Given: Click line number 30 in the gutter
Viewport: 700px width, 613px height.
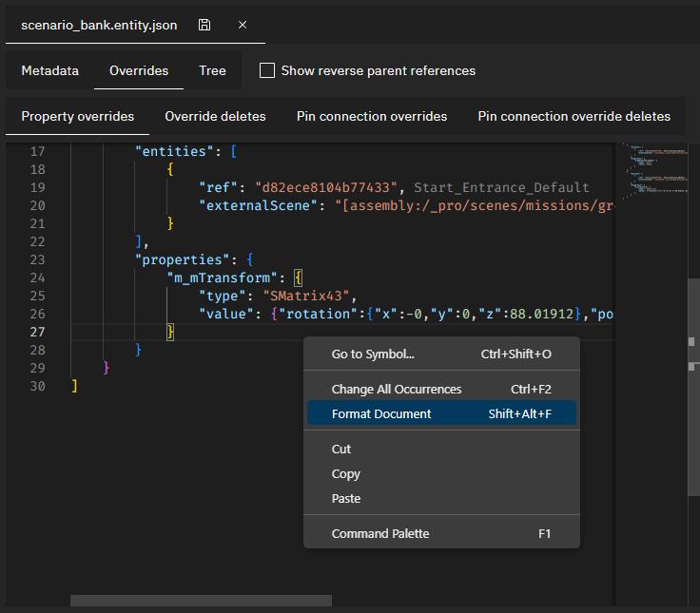Looking at the screenshot, I should [37, 386].
